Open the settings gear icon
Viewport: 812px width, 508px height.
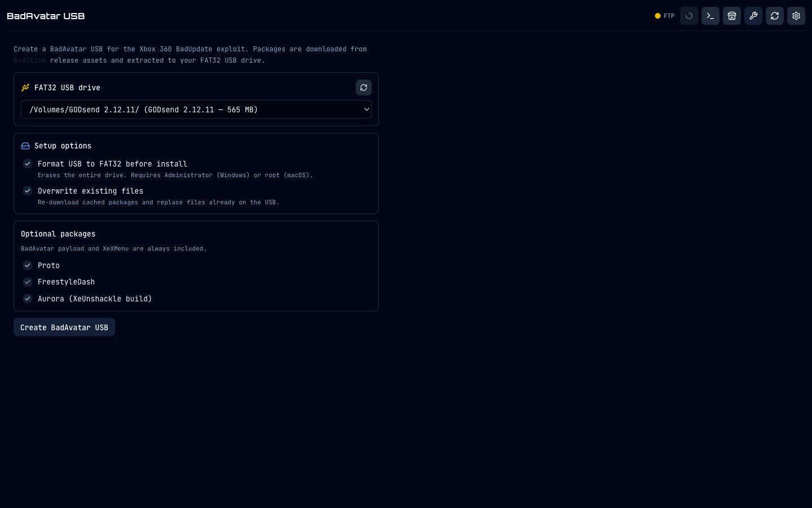(x=796, y=16)
